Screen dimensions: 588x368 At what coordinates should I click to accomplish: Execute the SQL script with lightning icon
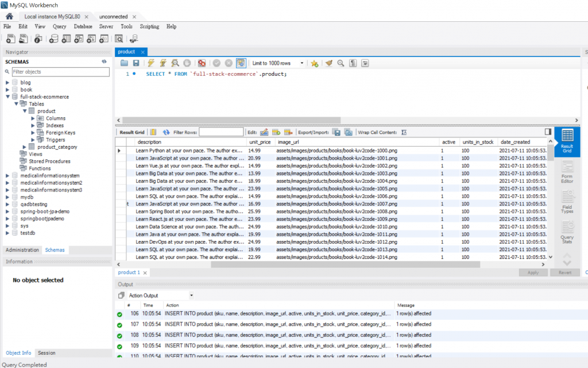151,63
